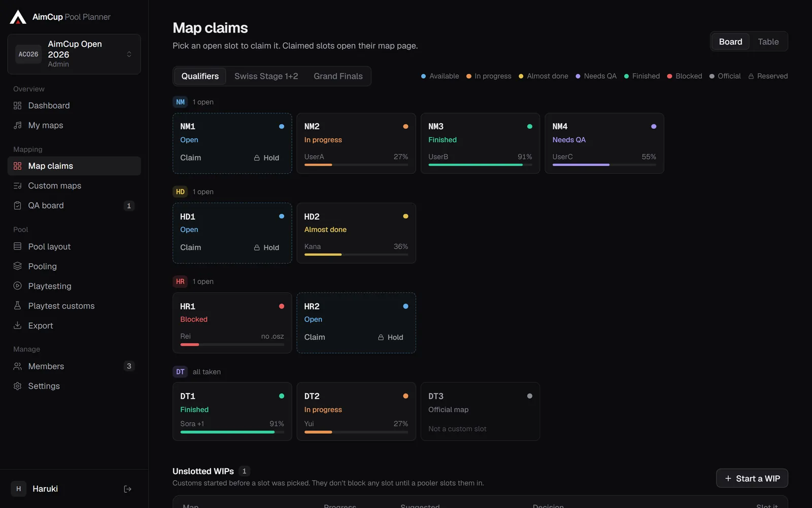
Task: Click the 'no .osz' note on HR1
Action: 273,336
